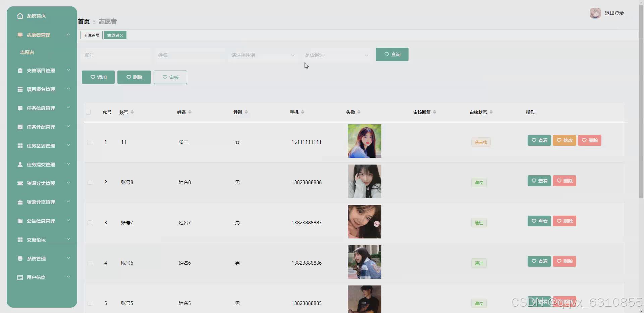Click the person icon beside 任务提交管理
644x313 pixels.
click(x=20, y=165)
